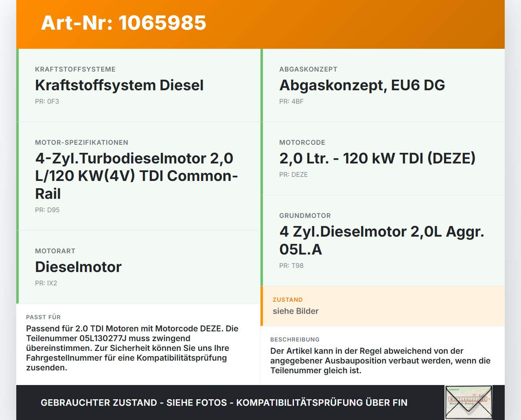
Task: Select the 'BESCHREIBUNG' label
Action: pyautogui.click(x=295, y=339)
